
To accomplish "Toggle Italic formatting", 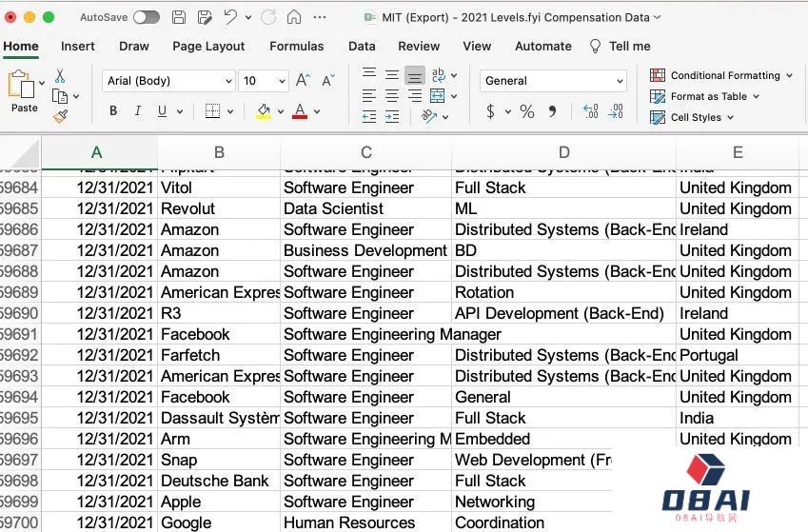I will [x=138, y=110].
